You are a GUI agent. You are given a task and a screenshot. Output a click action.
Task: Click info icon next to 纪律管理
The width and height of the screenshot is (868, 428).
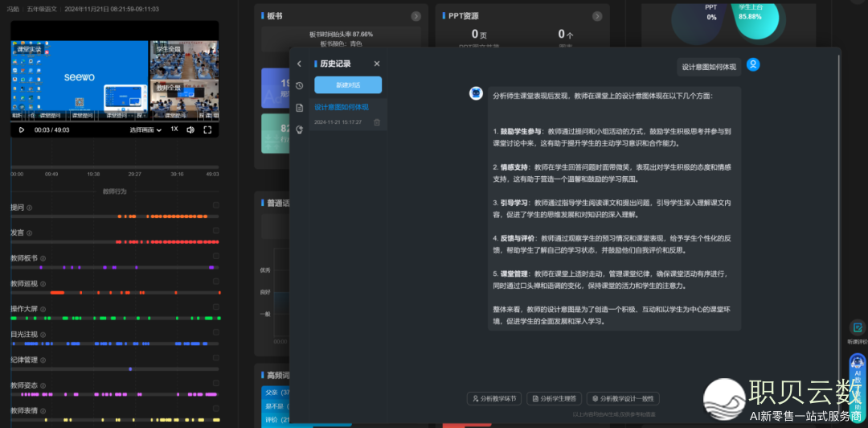tap(43, 360)
